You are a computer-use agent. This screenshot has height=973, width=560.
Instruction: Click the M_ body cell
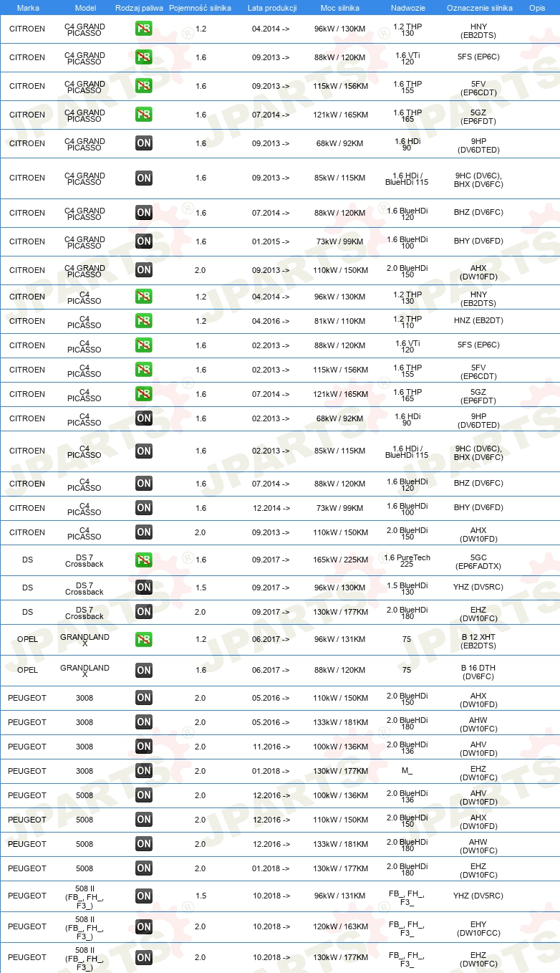pyautogui.click(x=407, y=771)
